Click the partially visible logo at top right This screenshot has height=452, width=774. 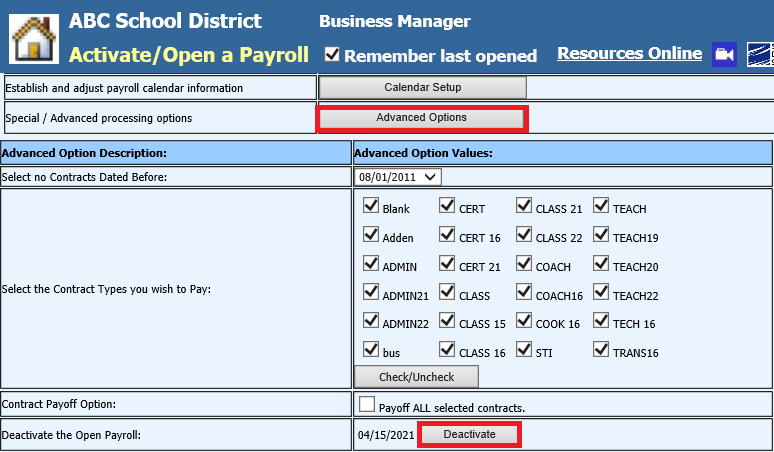(x=760, y=55)
